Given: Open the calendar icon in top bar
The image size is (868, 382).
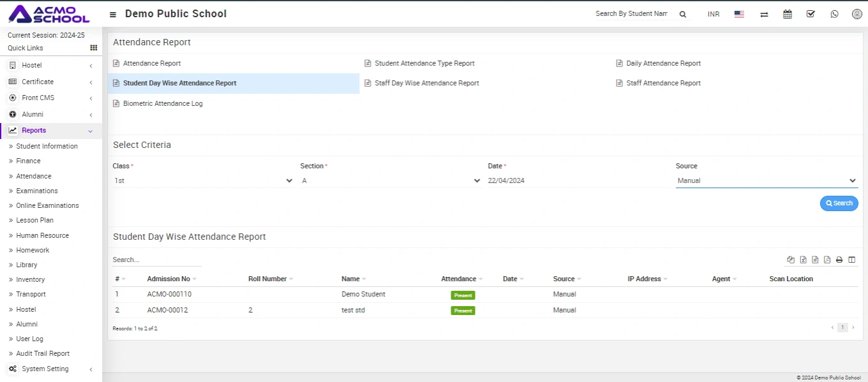Looking at the screenshot, I should coord(788,14).
